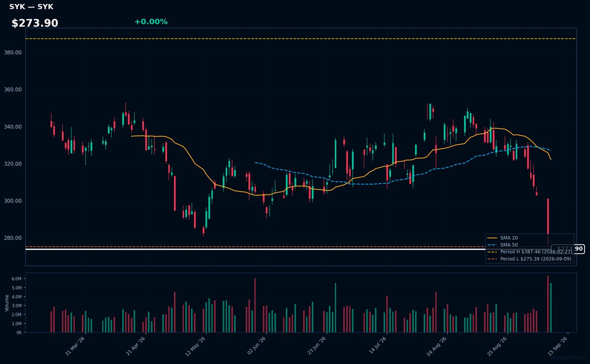This screenshot has width=590, height=364.
Task: Click the 380.00 price axis label
Action: tap(14, 53)
